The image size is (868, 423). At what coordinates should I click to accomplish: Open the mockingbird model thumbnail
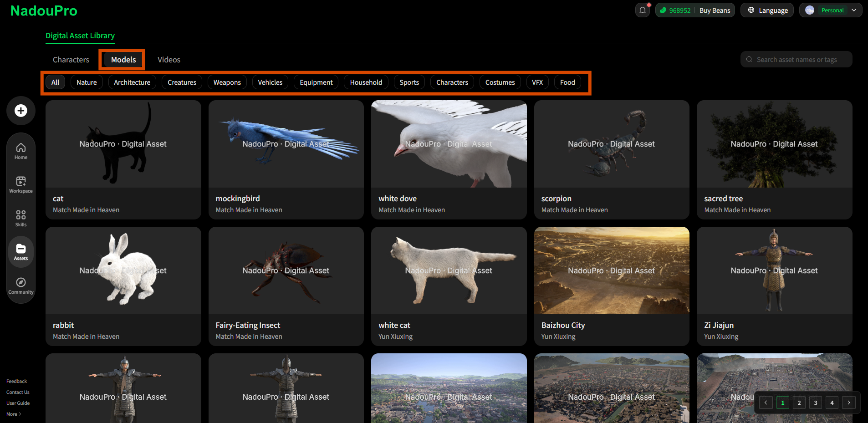[x=286, y=144]
